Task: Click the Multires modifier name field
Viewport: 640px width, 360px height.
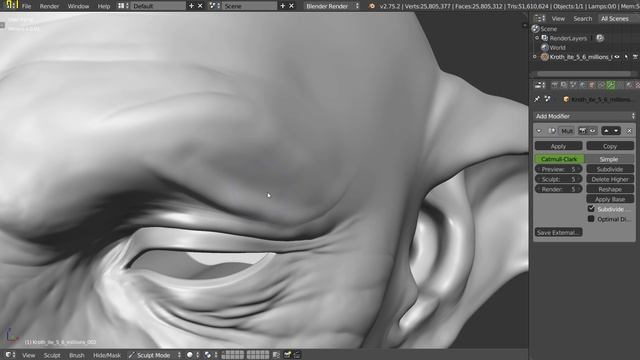Action: [567, 131]
